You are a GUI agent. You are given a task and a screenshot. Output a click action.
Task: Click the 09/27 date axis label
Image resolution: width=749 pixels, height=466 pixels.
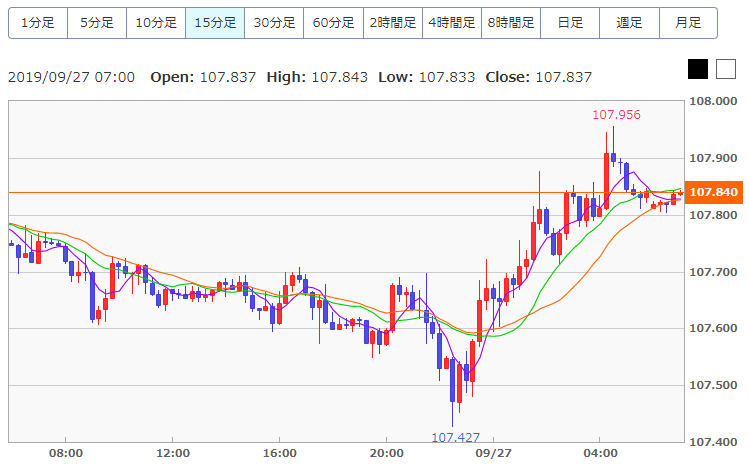click(x=493, y=453)
